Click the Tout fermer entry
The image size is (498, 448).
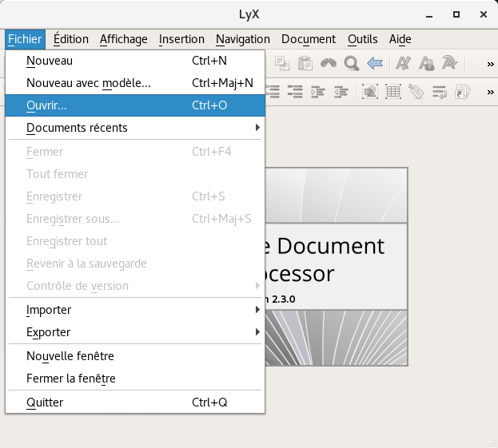(x=135, y=174)
